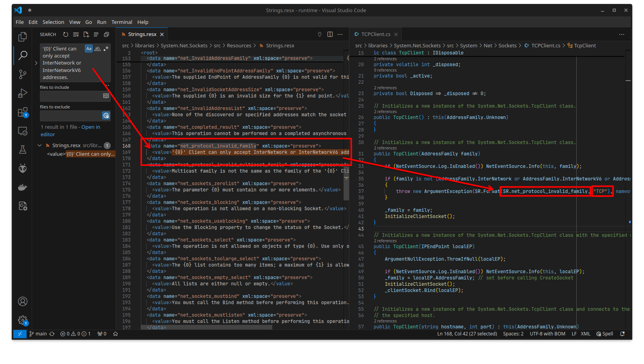Collapse the Strings.resx search result group

[x=40, y=146]
